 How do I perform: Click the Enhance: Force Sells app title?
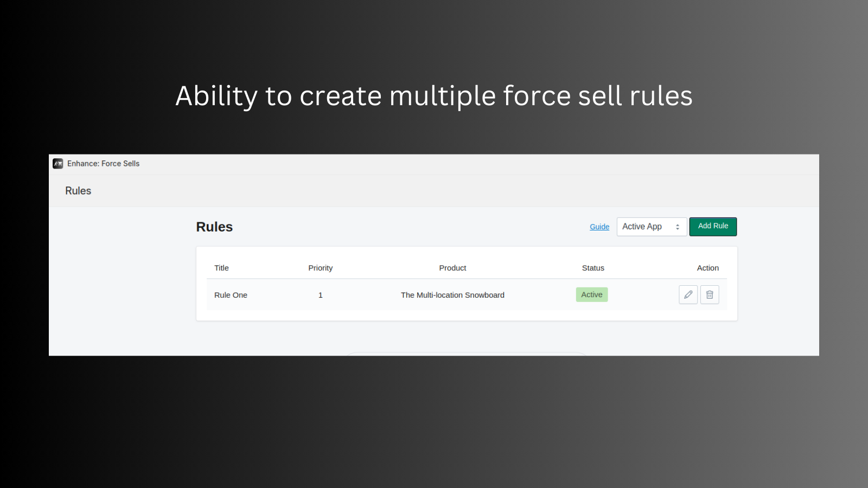click(103, 164)
